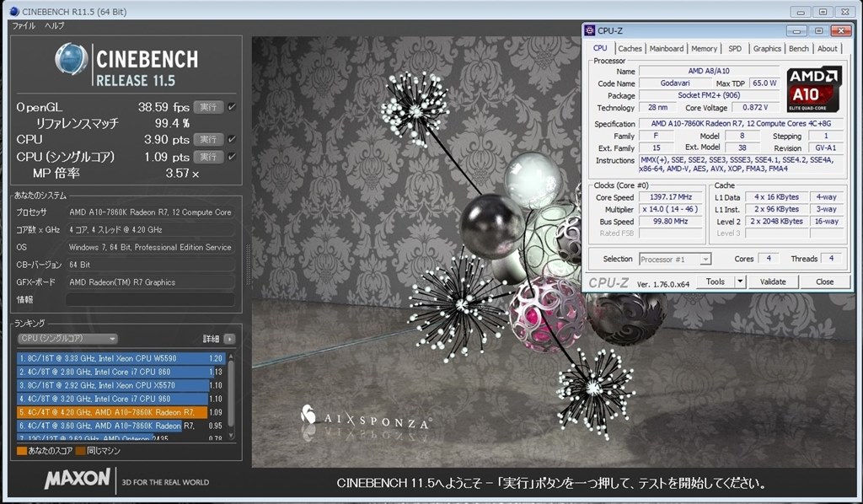Screen dimensions: 863x504
Task: Click the GFX board field AMD Radeon(TM) R7 Graphics
Action: coord(150,282)
